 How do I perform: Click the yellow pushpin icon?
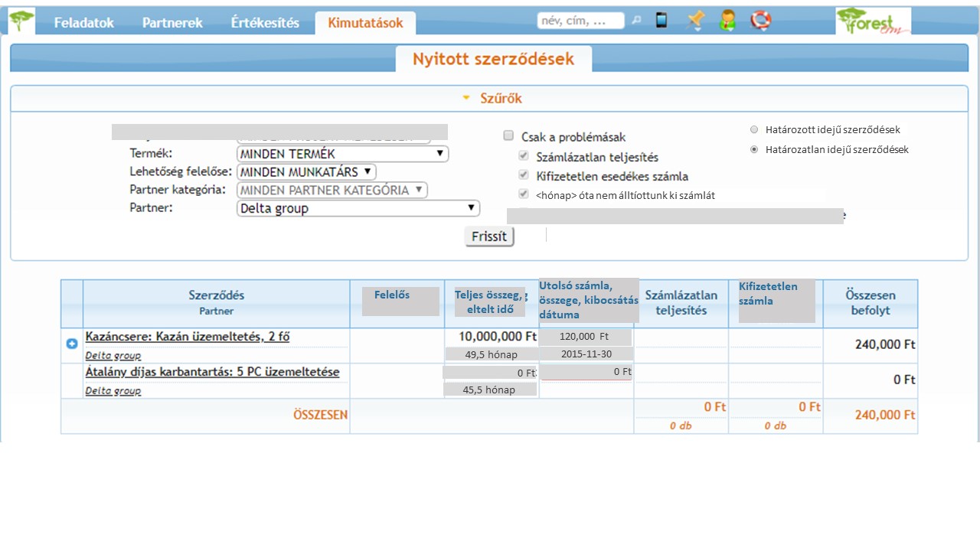(x=695, y=21)
